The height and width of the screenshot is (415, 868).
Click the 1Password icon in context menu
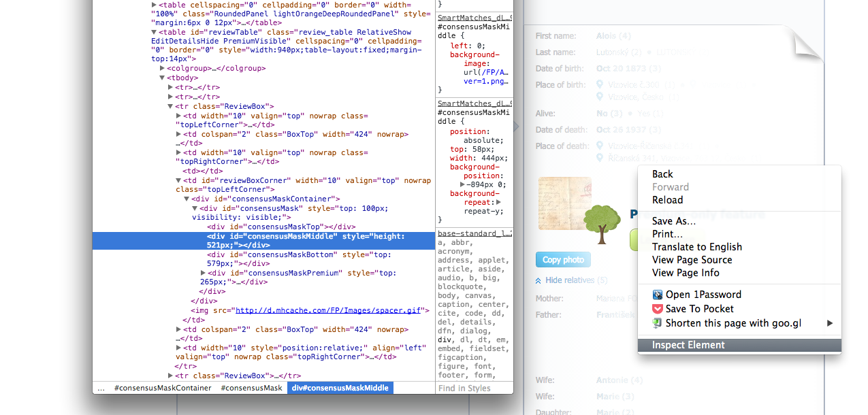(x=658, y=295)
